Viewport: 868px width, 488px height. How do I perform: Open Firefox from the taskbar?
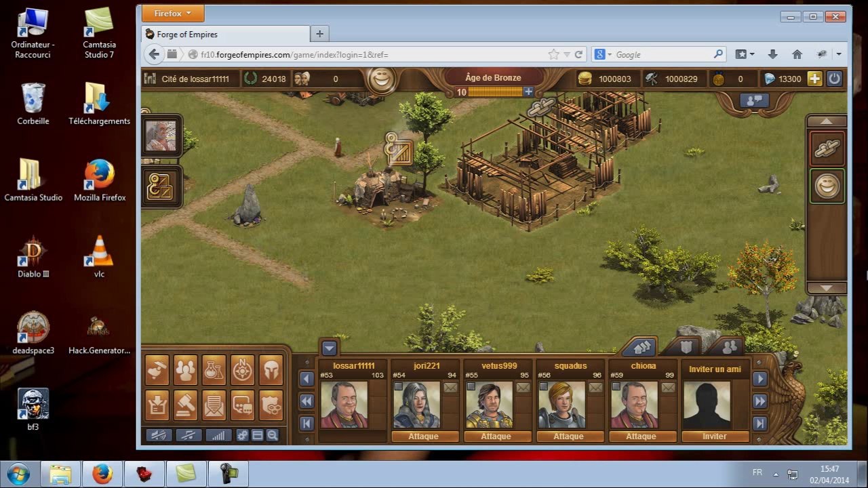102,473
